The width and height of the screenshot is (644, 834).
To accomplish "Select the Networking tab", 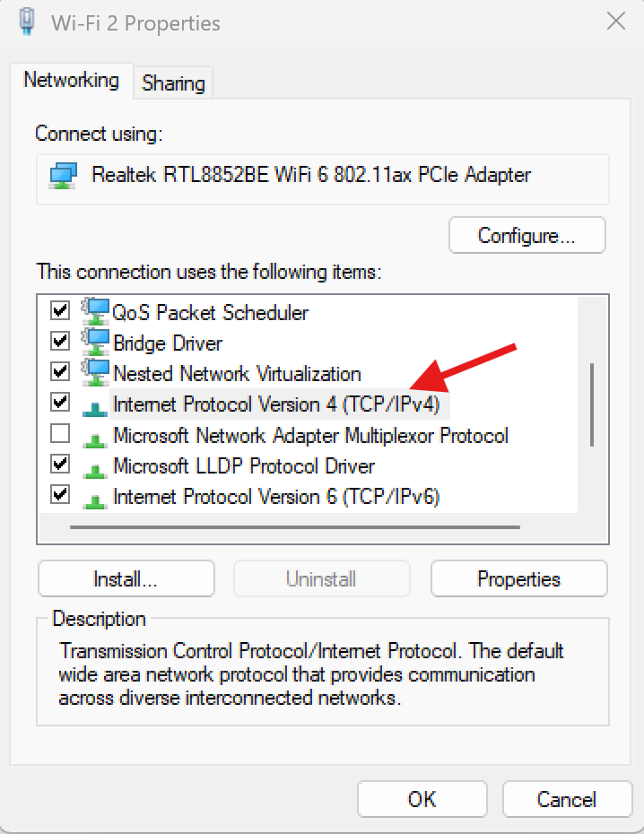I will [x=71, y=80].
